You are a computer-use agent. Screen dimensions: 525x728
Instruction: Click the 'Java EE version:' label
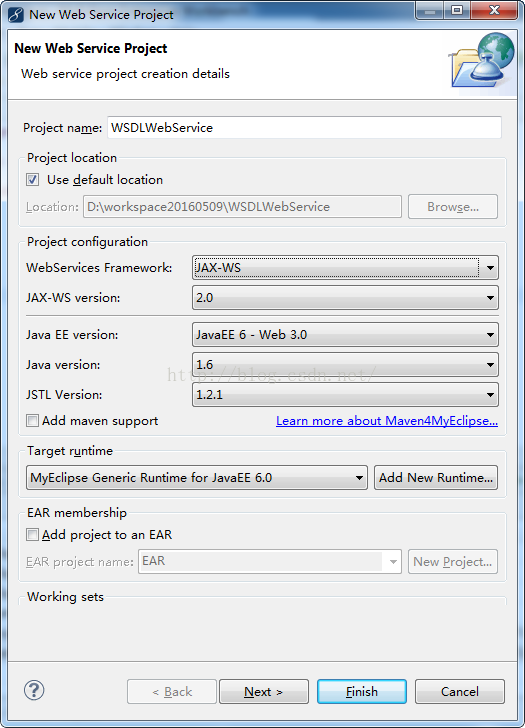point(72,335)
